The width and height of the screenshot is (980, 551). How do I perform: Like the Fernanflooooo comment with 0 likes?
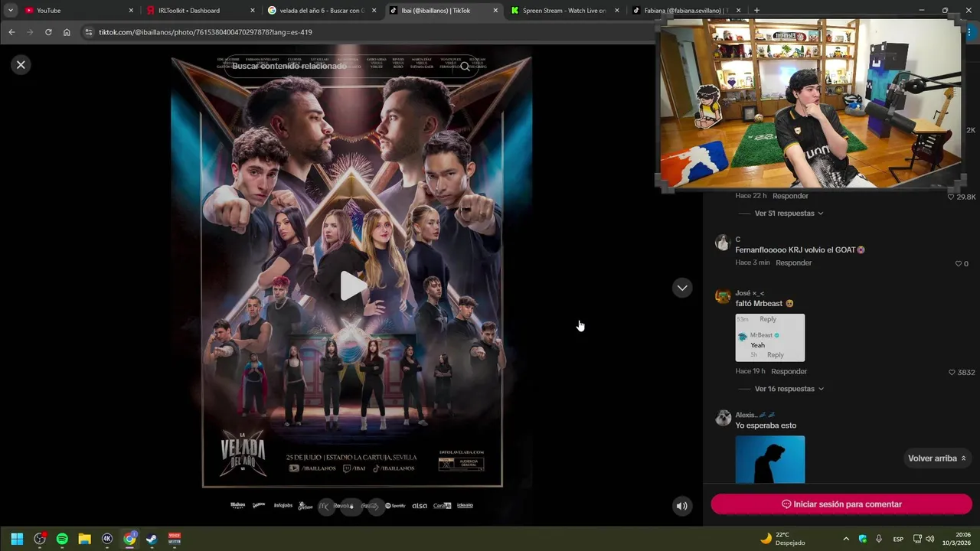(958, 263)
